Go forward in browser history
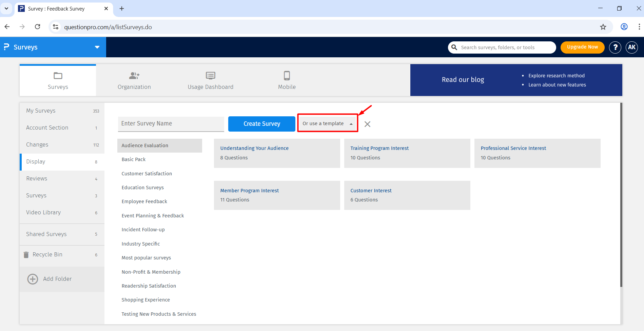644x331 pixels. tap(22, 27)
